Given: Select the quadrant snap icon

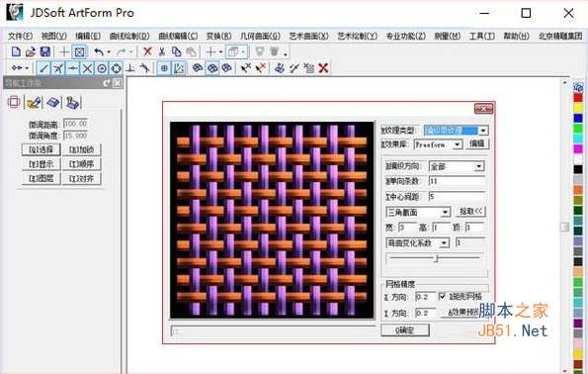Looking at the screenshot, I should tap(117, 68).
